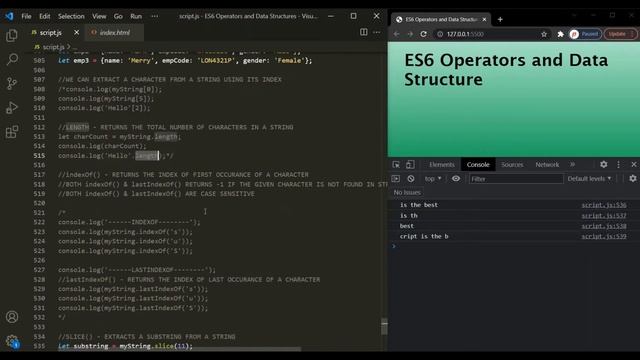Click the Paused profile button
Screen dimensions: 640x360
586,34
